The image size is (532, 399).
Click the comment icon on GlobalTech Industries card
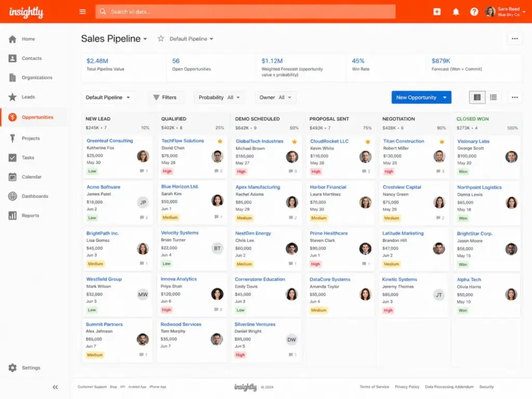click(291, 171)
